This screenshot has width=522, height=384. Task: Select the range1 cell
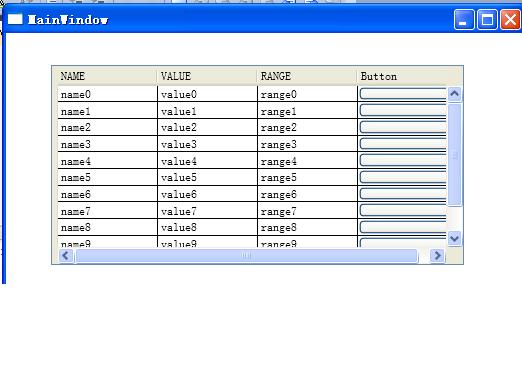pos(307,111)
